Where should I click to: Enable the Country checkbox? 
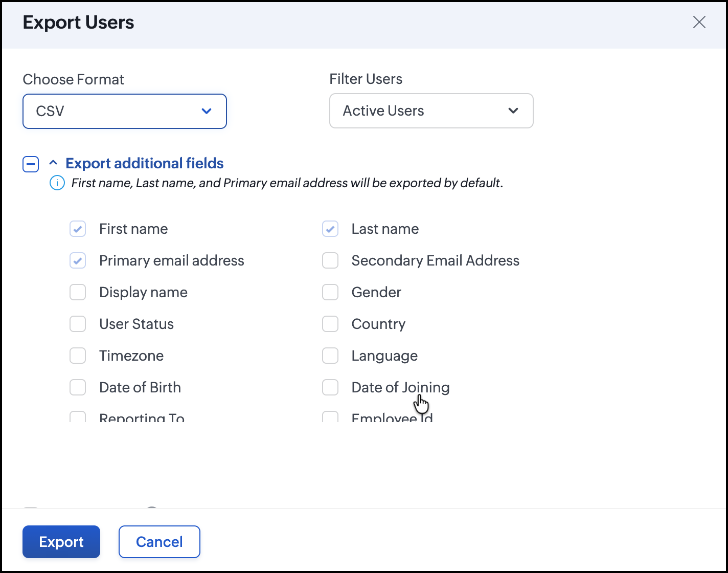(330, 324)
